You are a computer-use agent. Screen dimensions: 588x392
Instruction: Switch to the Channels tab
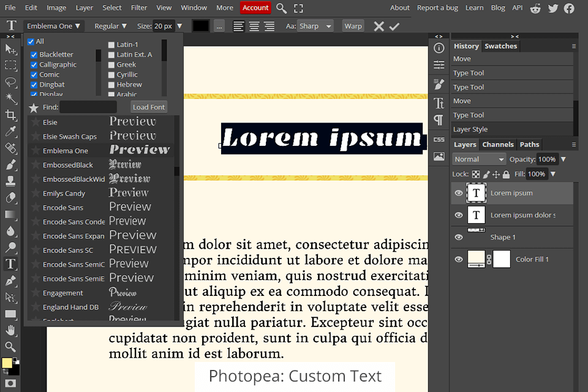tap(498, 145)
